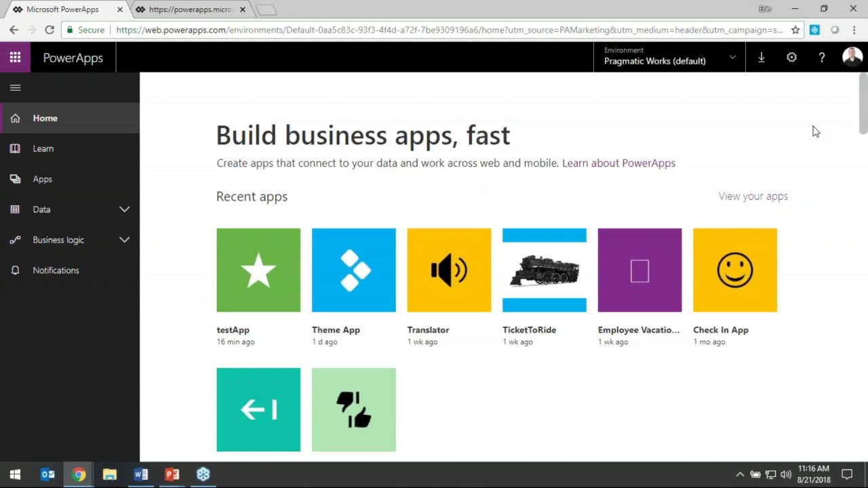The width and height of the screenshot is (868, 488).
Task: Open Chrome's three-dot menu
Action: coord(854,30)
